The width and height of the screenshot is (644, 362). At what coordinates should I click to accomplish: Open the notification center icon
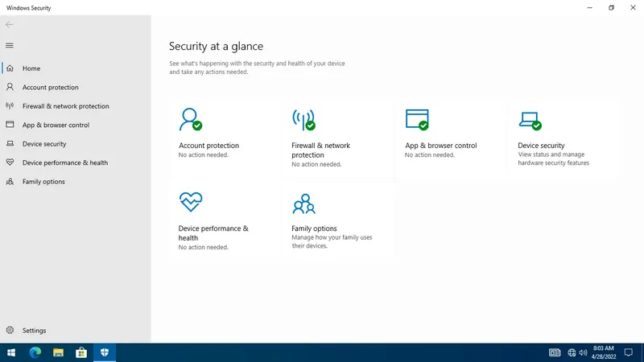pos(629,352)
